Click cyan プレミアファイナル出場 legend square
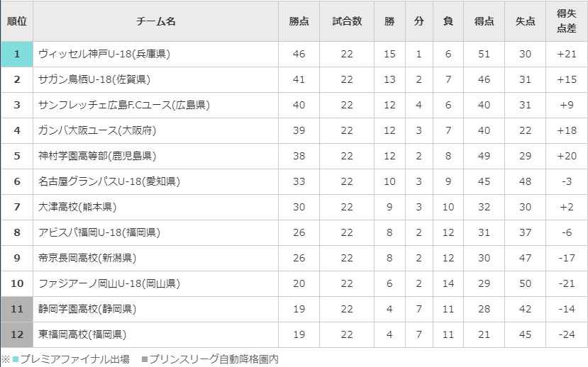588x367 pixels. click(x=16, y=359)
